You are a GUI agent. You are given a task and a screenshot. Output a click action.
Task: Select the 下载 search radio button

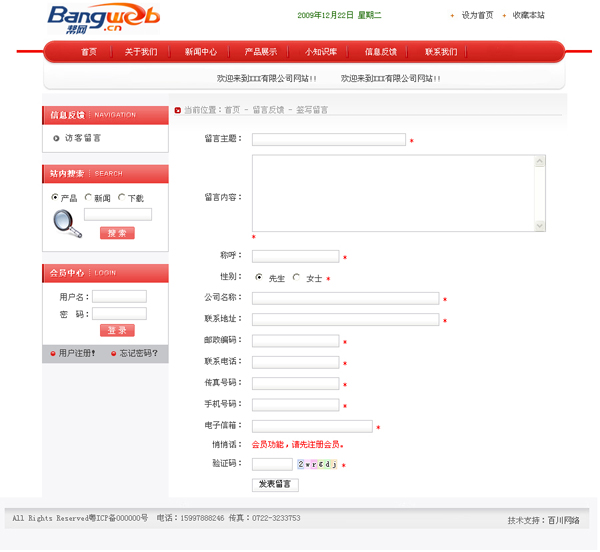122,198
